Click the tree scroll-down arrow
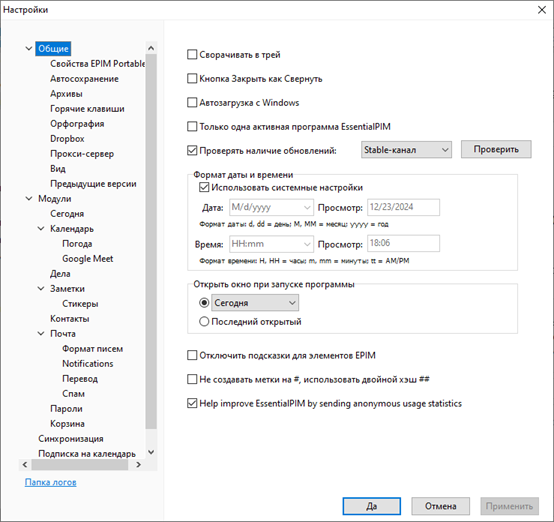 (151, 452)
